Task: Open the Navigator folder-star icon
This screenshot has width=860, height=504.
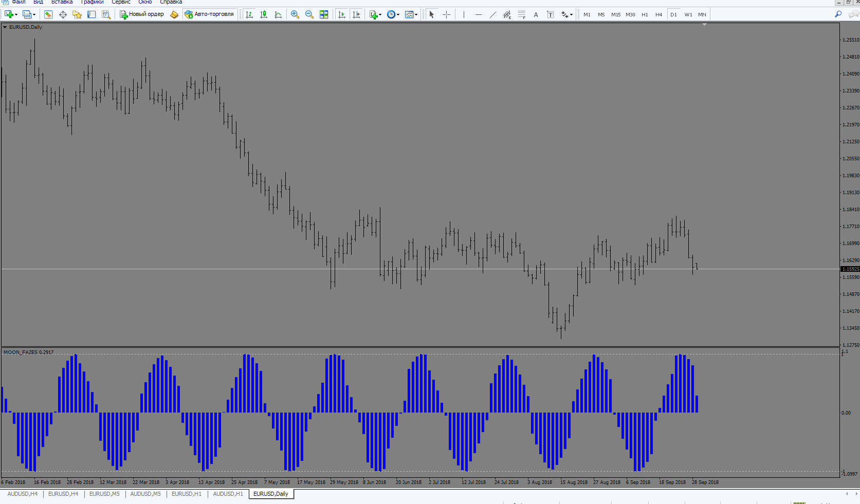Action: click(77, 14)
